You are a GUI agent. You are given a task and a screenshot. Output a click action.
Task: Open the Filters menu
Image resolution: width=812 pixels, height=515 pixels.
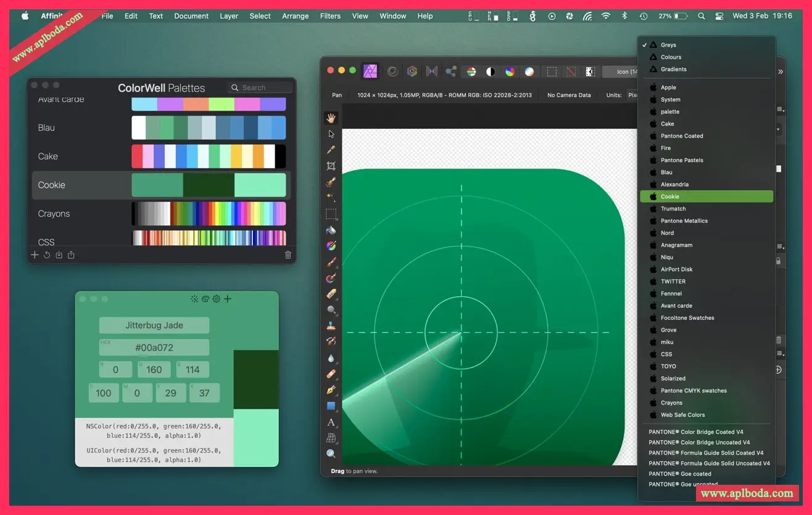click(330, 16)
